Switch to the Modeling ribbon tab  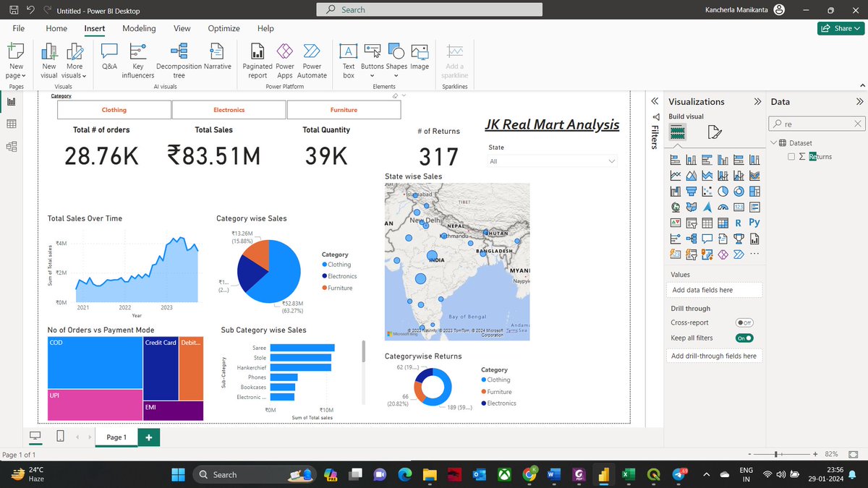pyautogui.click(x=139, y=28)
